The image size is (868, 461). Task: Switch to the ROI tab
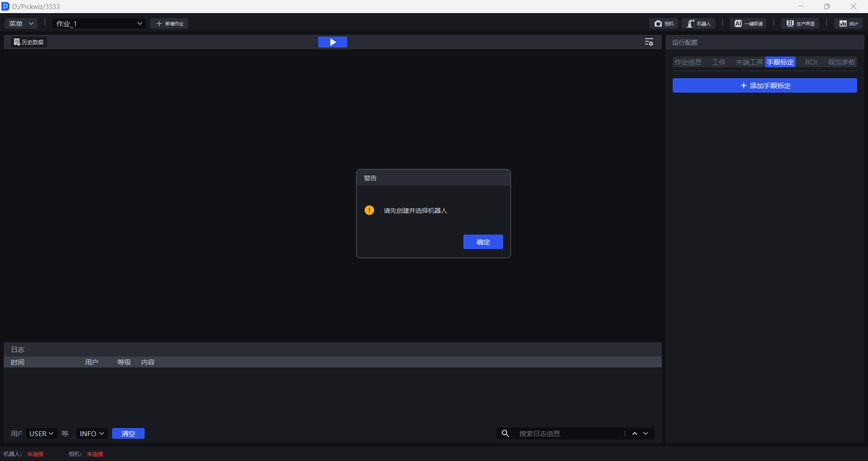point(811,62)
